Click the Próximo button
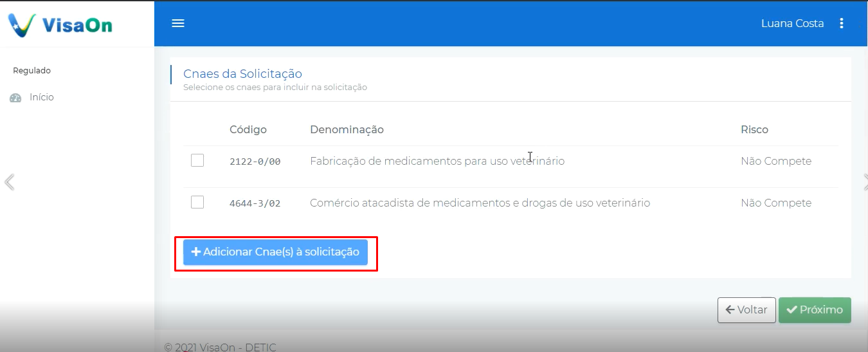The image size is (868, 352). tap(815, 310)
